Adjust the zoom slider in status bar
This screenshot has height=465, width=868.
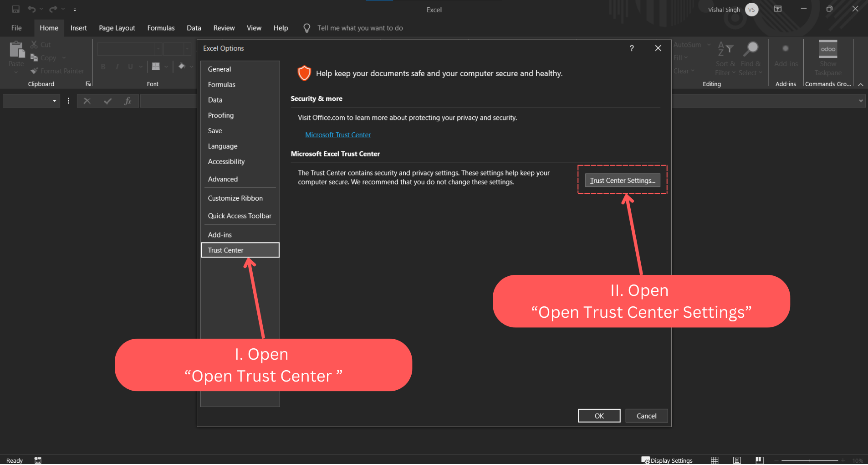tap(809, 460)
